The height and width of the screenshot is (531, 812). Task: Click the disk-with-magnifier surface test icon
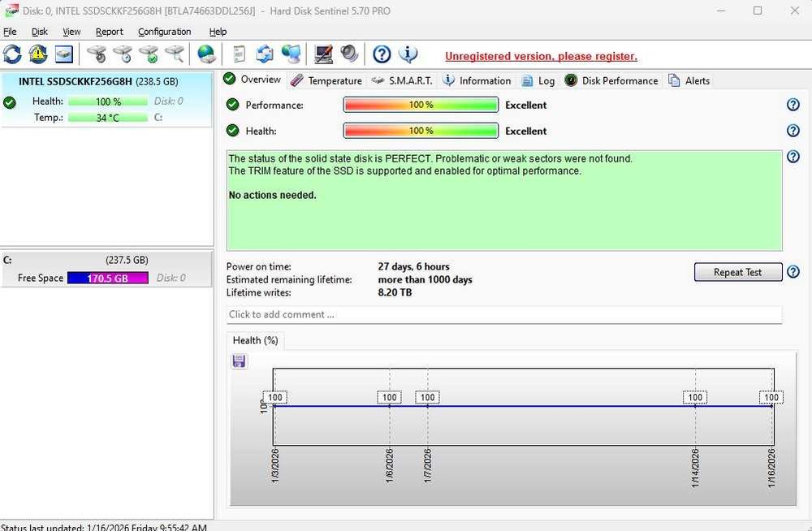pos(175,54)
